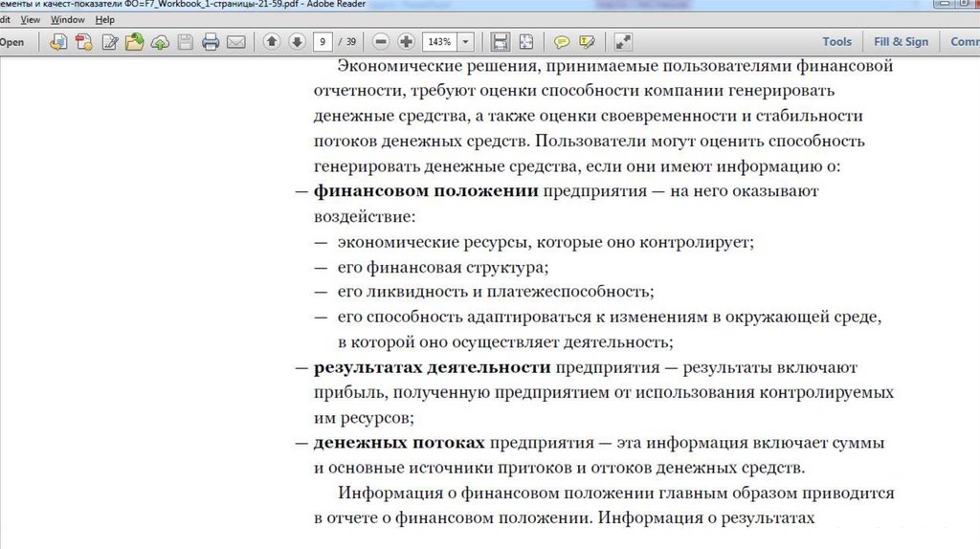
Task: Click the fit-width scrolling mode icon
Action: (500, 42)
